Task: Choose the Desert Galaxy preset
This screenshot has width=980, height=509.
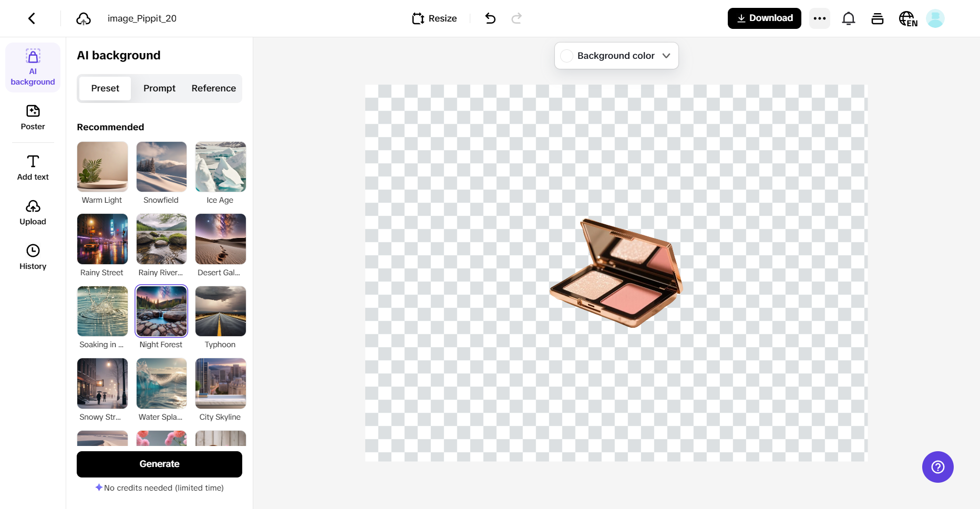Action: pyautogui.click(x=221, y=239)
